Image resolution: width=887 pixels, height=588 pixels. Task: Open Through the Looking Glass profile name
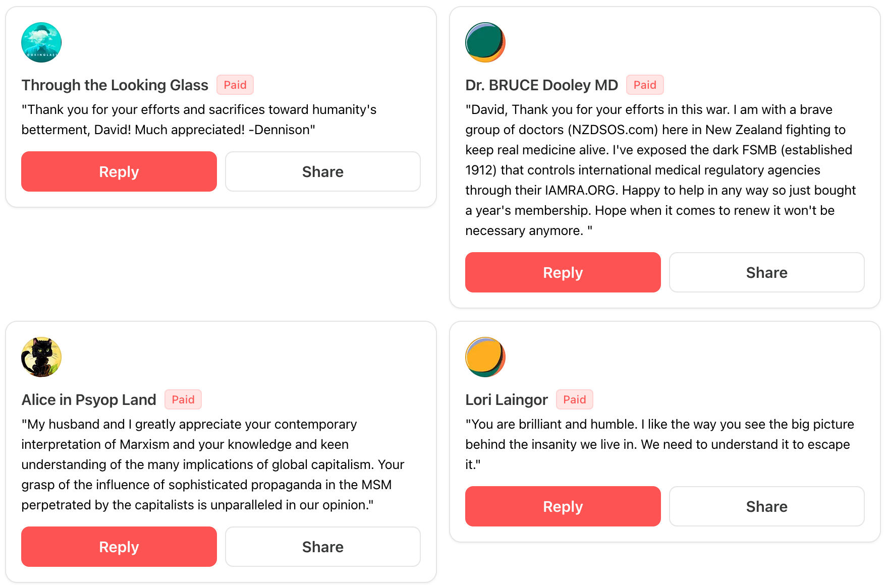click(x=115, y=85)
